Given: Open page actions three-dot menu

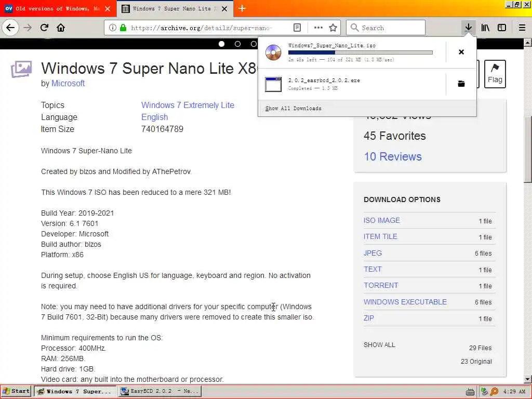Looking at the screenshot, I should tap(318, 28).
